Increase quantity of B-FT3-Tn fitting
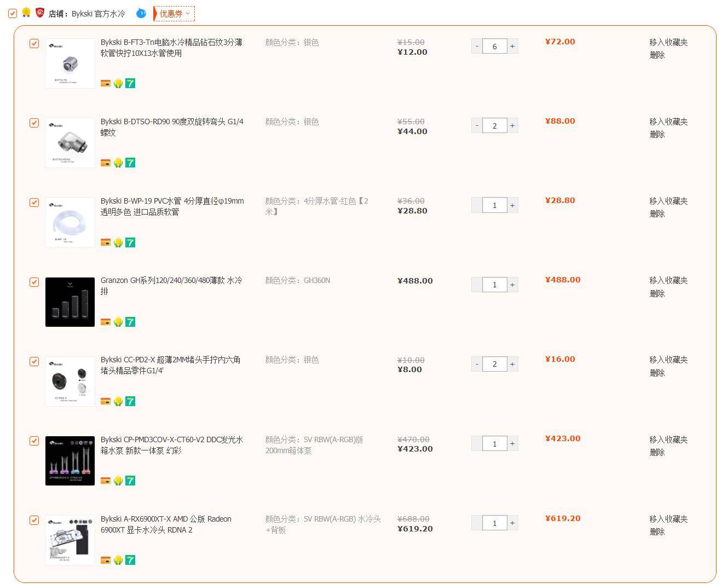This screenshot has height=584, width=728. (512, 46)
